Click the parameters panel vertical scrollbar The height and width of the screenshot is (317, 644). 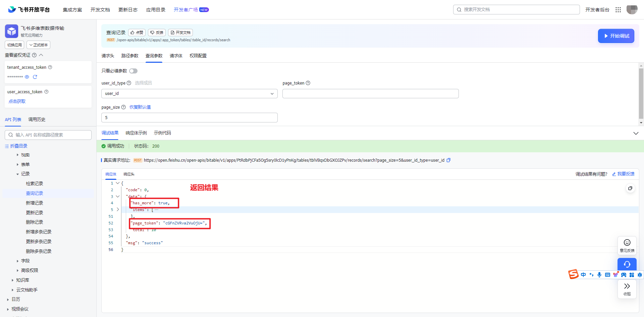coord(641,94)
